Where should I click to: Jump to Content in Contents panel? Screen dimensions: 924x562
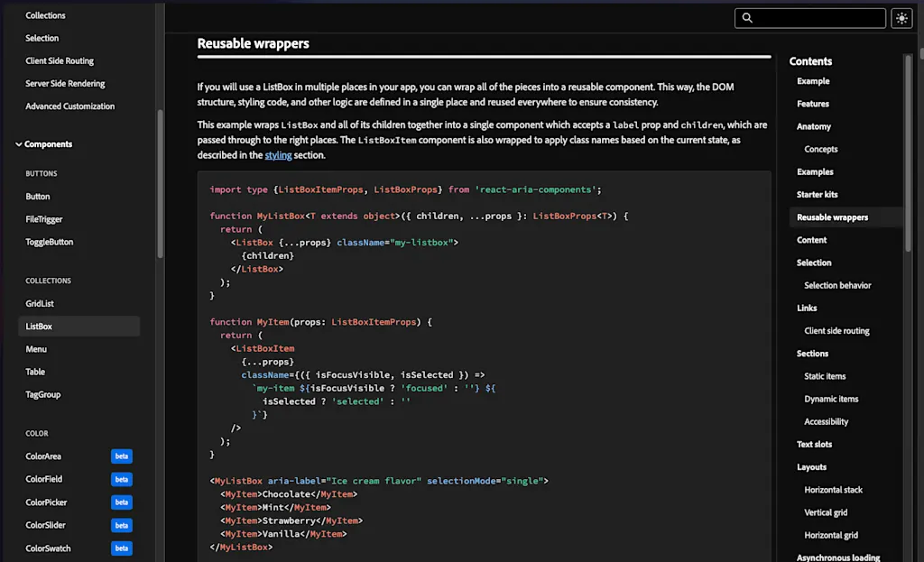click(811, 240)
